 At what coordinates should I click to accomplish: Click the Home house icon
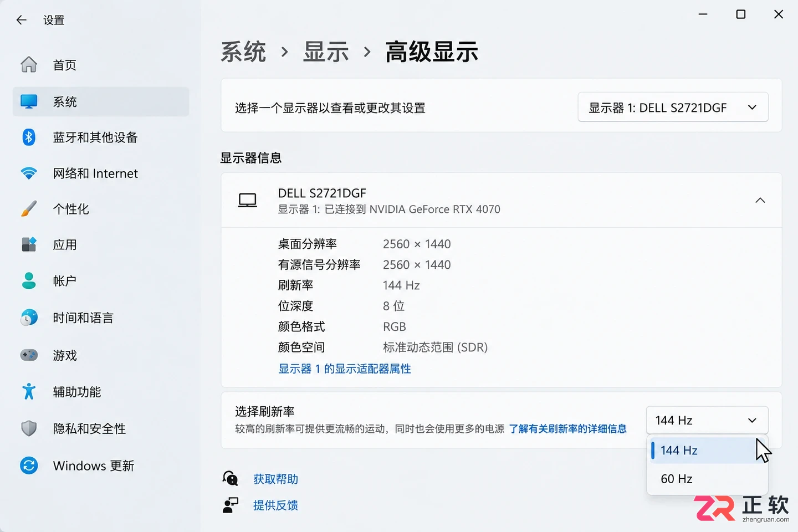(x=29, y=65)
